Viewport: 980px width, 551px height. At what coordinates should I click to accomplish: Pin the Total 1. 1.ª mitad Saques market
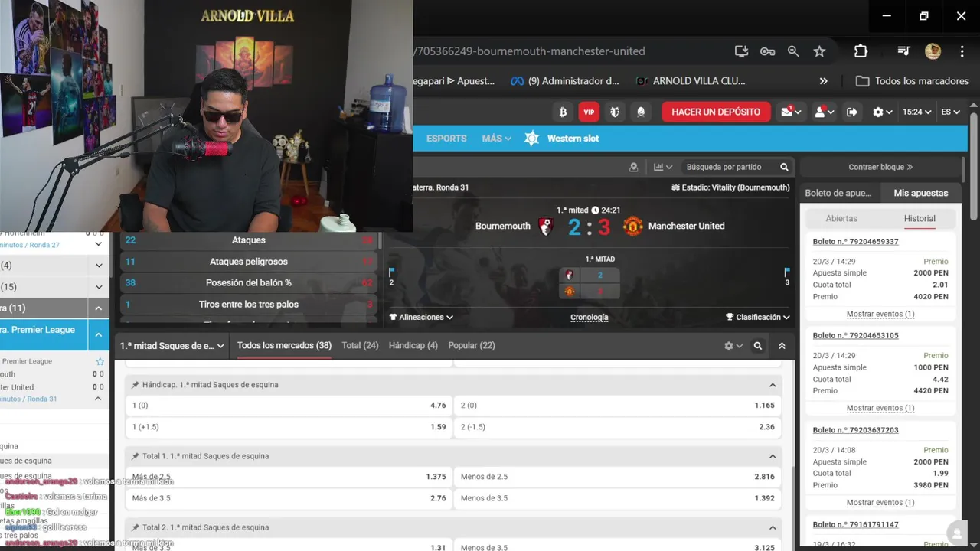tap(136, 456)
